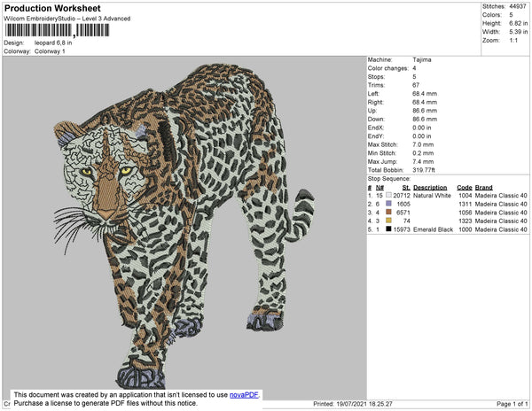Select the Max Jump value '7.4 mm'
This screenshot has width=532, height=411.
tap(423, 161)
